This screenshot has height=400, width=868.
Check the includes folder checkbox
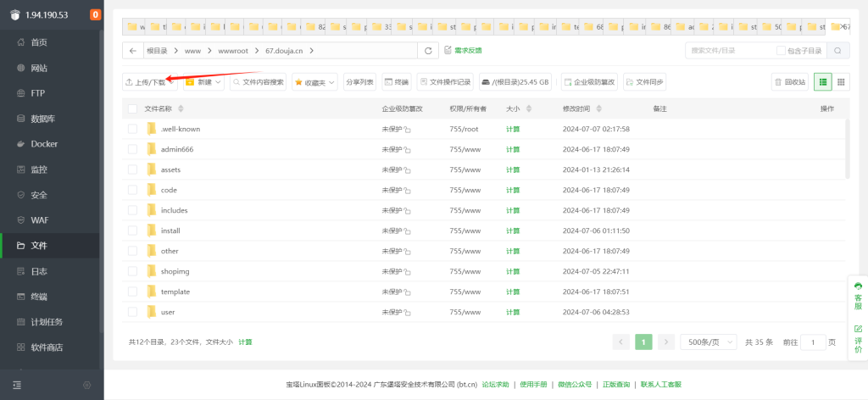coord(132,210)
